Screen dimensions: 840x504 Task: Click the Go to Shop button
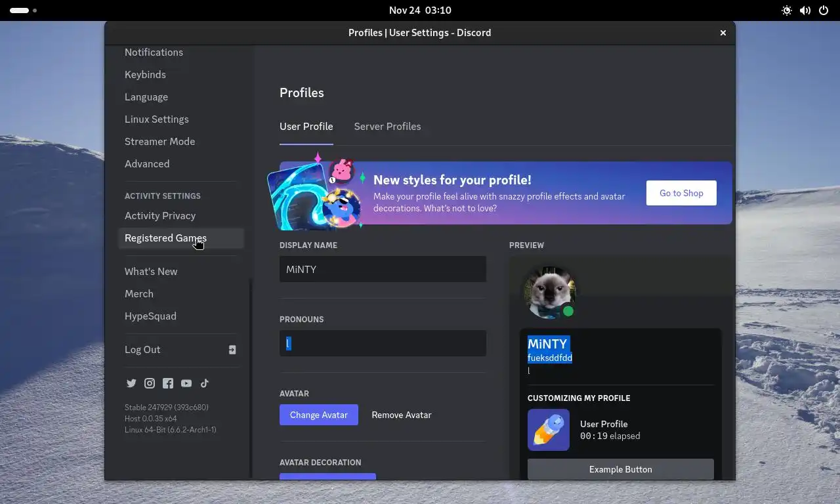(681, 193)
